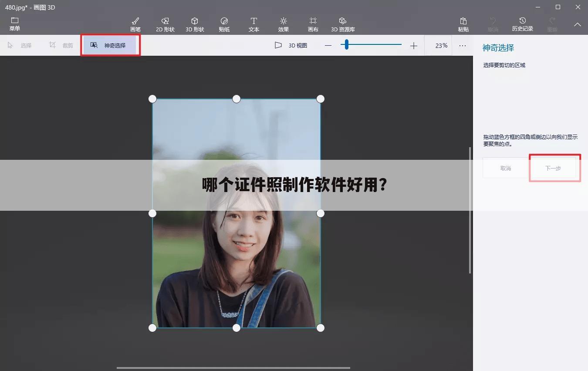Click the vertical canvas scrollbar
This screenshot has width=588, height=371.
(x=470, y=210)
